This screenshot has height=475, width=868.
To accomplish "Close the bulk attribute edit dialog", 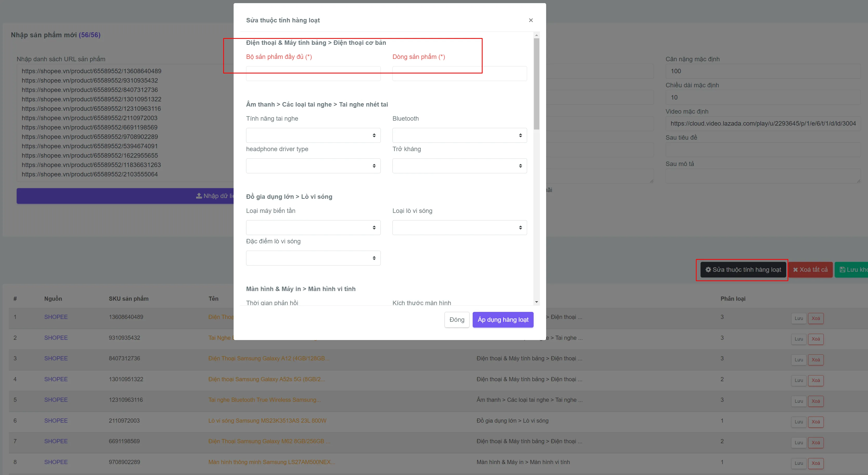I will pos(531,20).
